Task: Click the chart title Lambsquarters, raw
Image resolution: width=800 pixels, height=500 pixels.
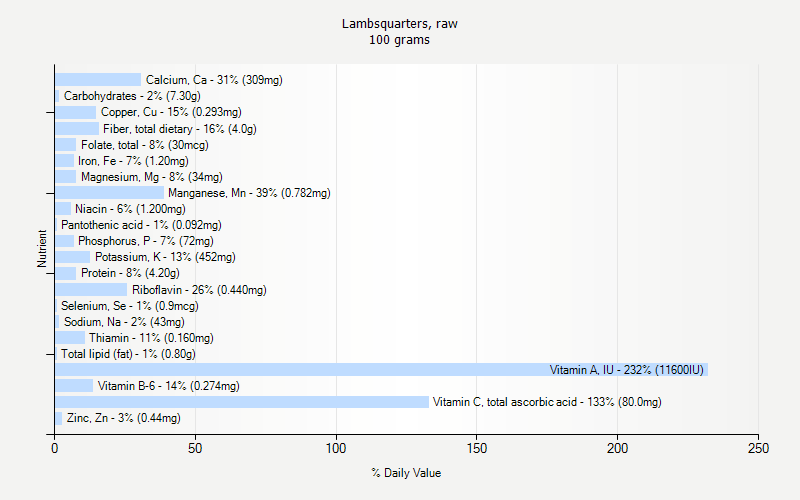Action: click(399, 23)
